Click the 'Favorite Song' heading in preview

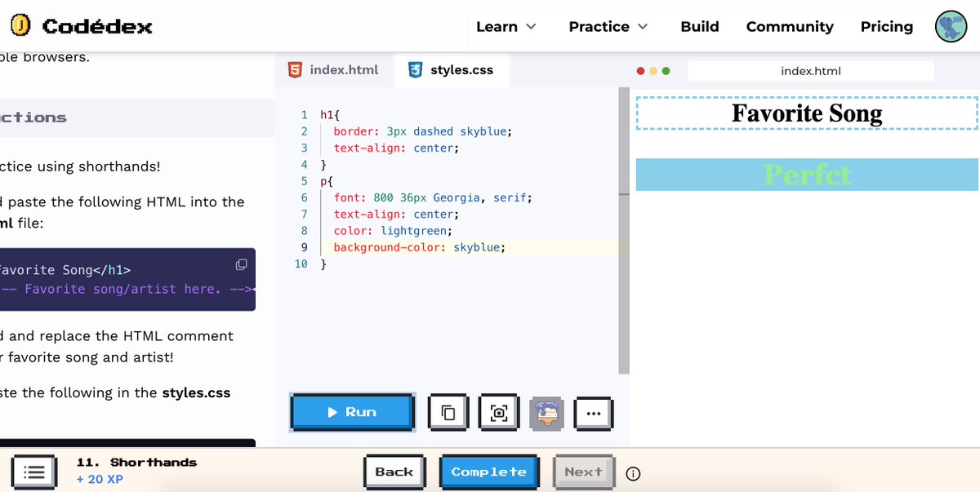tap(807, 113)
